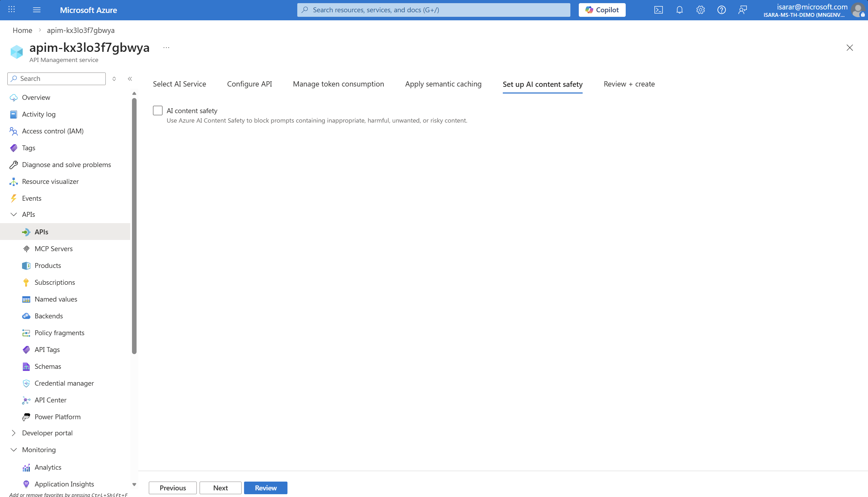This screenshot has height=497, width=868.
Task: Collapse the APIs group chevron
Action: coord(14,214)
